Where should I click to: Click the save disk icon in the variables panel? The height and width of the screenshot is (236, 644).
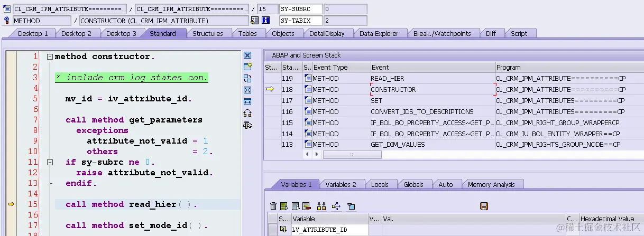[x=484, y=206]
